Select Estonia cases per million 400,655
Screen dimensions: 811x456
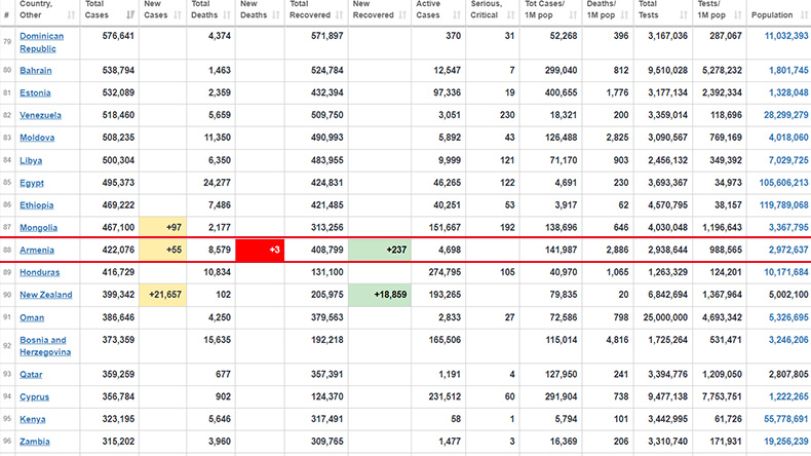tap(561, 93)
